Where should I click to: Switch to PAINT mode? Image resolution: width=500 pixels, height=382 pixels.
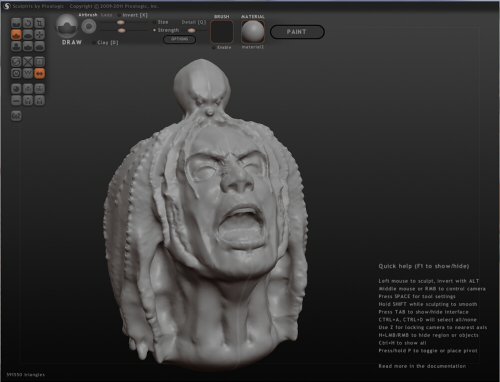point(297,32)
